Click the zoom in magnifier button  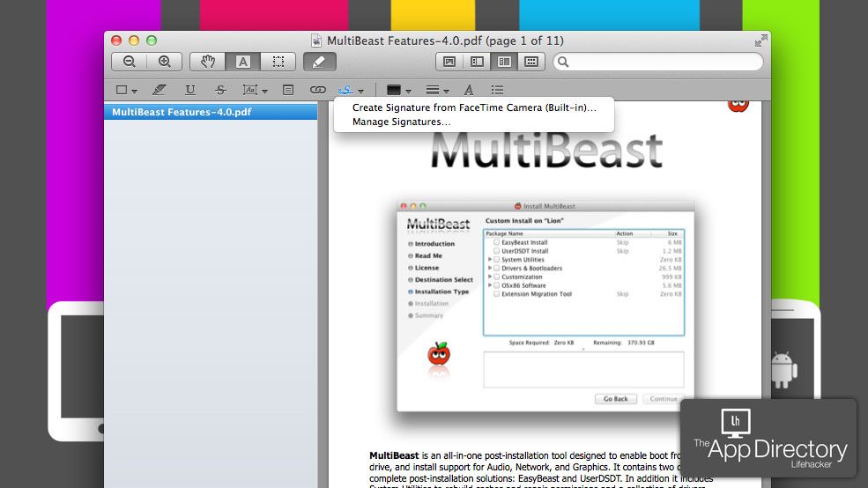(164, 62)
